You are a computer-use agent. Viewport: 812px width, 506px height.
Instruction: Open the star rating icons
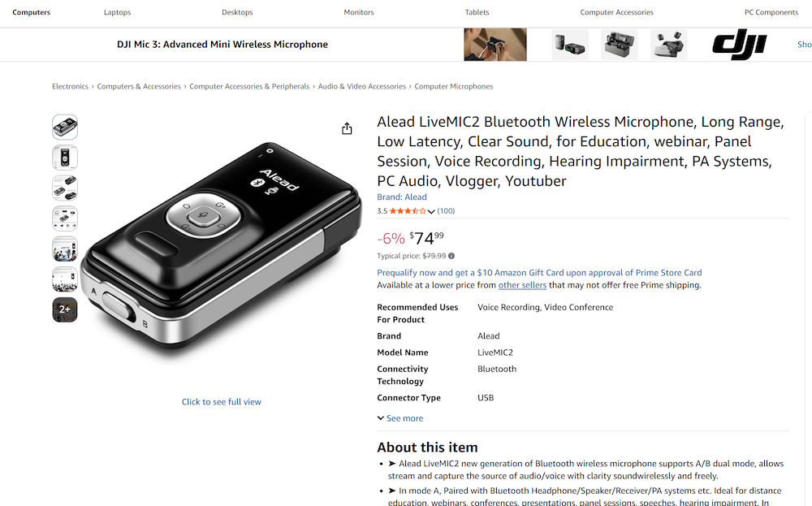[x=408, y=211]
